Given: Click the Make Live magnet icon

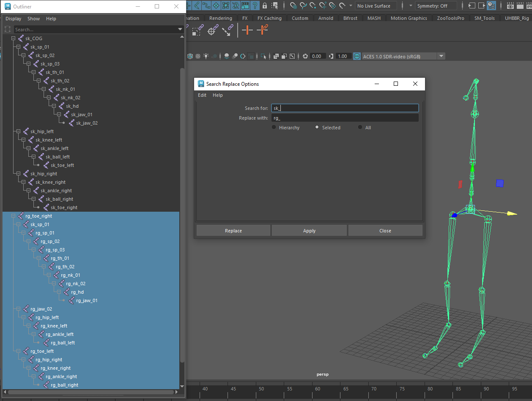Looking at the screenshot, I should [343, 5].
